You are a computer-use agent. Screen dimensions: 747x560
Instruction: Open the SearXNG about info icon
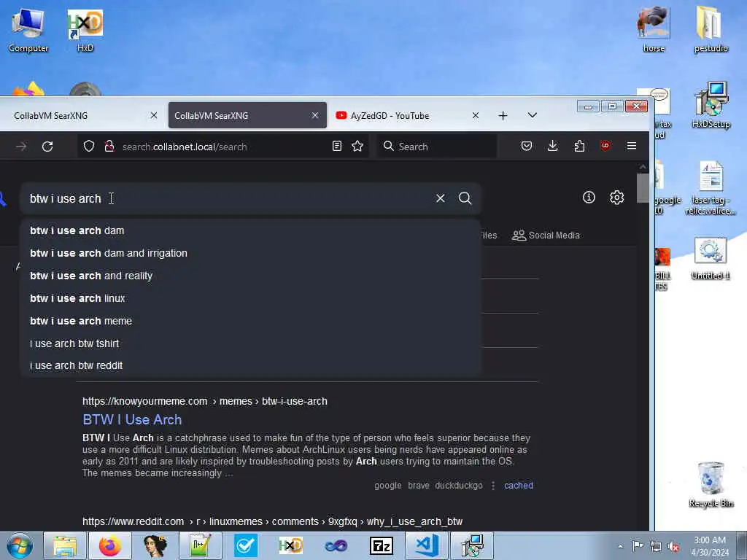589,197
